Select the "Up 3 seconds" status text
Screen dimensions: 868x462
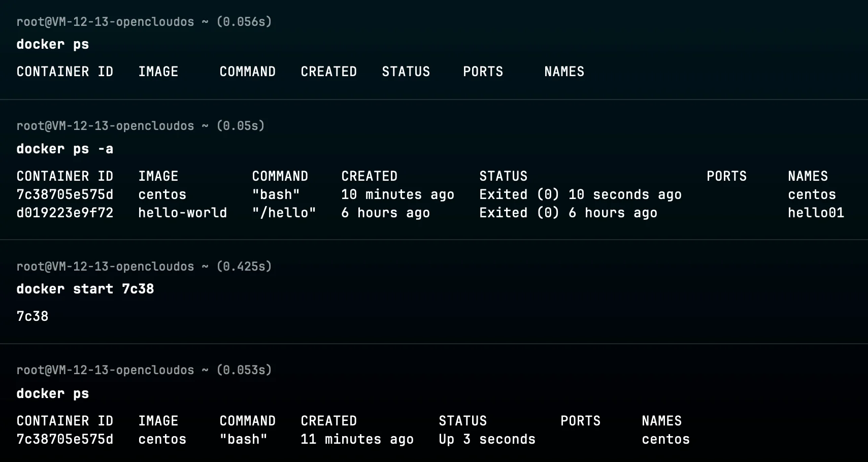coord(487,439)
